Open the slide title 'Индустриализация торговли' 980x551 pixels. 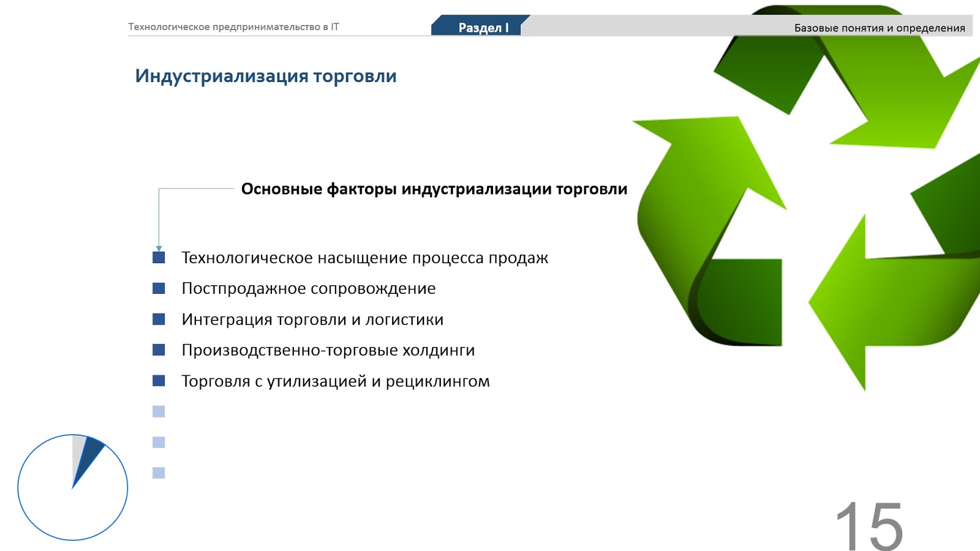266,75
